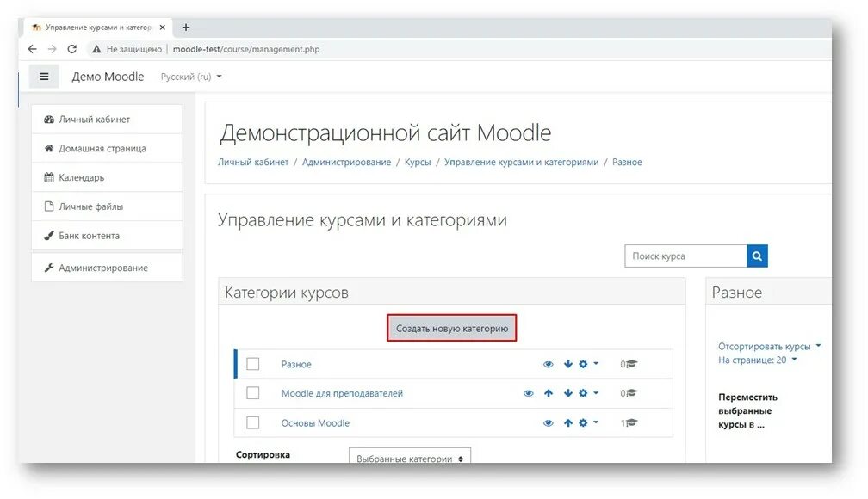868x499 pixels.
Task: Open Личные файлы in the sidebar
Action: (107, 206)
